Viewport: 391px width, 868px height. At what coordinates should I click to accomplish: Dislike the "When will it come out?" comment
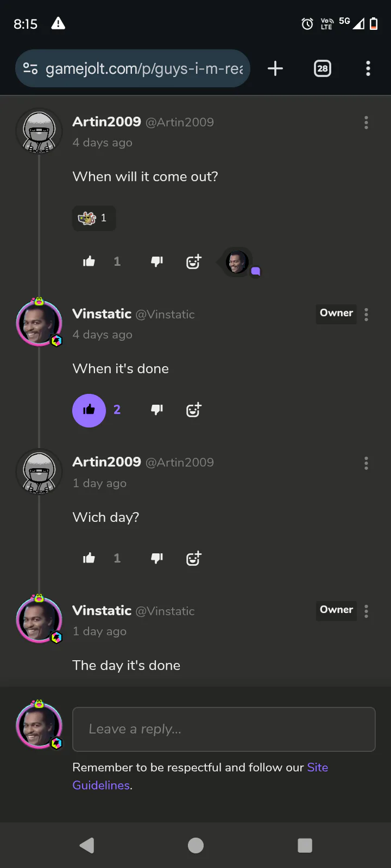157,262
